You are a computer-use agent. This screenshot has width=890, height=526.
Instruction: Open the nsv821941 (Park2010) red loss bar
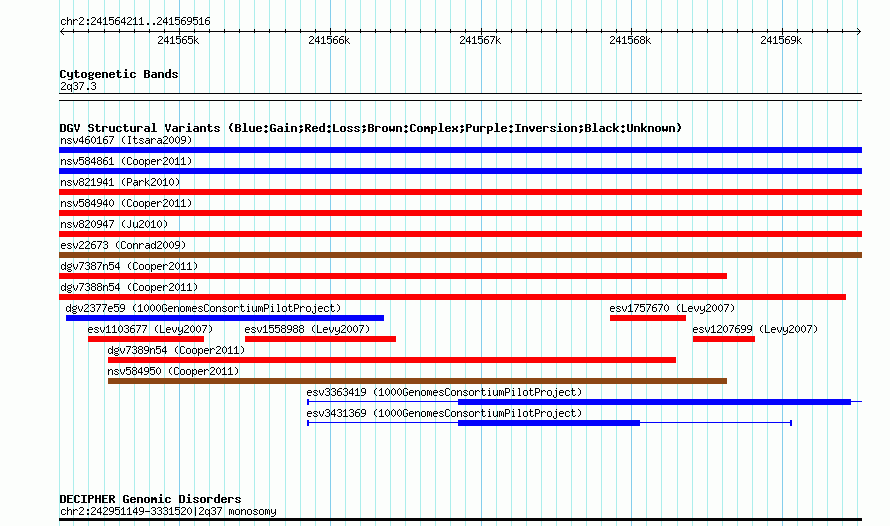(460, 192)
